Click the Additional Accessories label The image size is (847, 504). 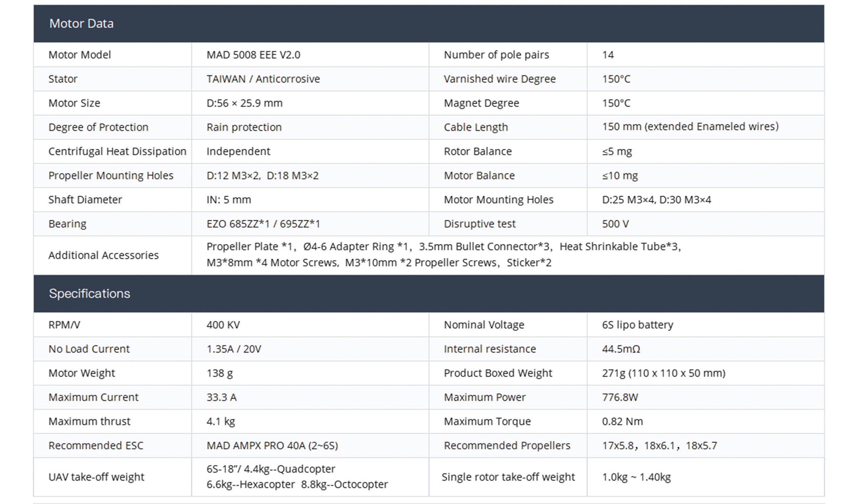103,255
